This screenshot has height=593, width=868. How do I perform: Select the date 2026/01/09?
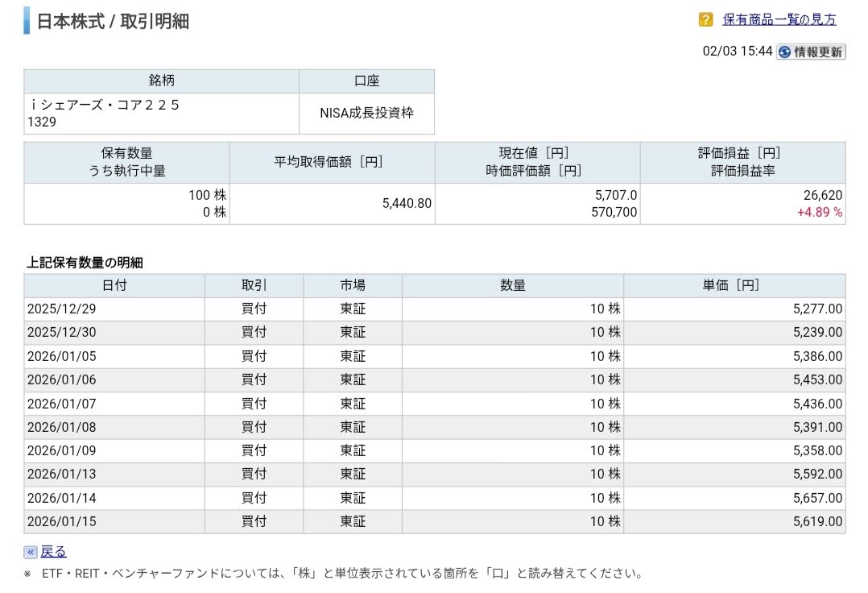tap(61, 450)
